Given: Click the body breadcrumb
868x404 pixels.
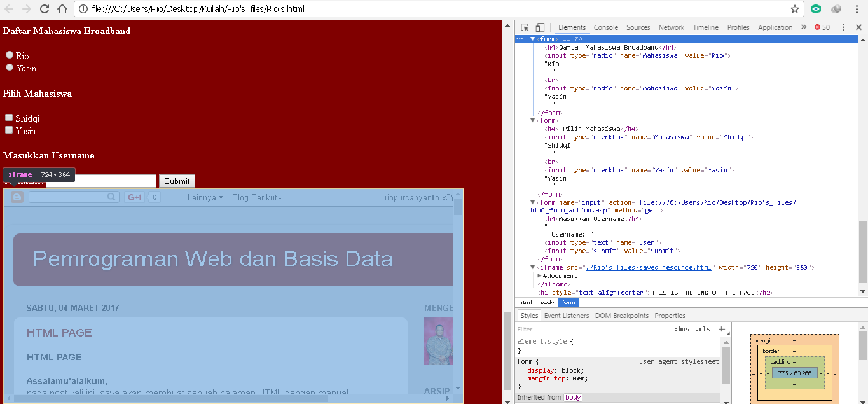Looking at the screenshot, I should [x=547, y=302].
